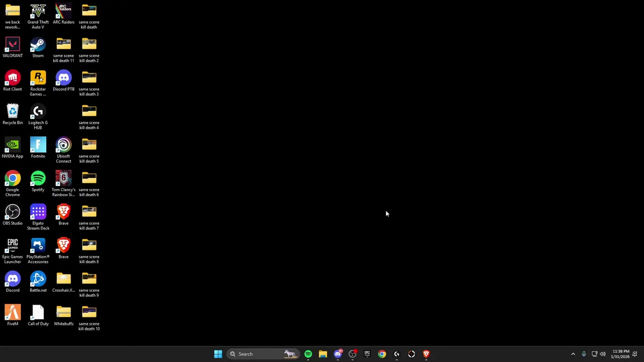Select the PlayStation Accessories desktop icon
Image resolution: width=644 pixels, height=362 pixels.
38,251
